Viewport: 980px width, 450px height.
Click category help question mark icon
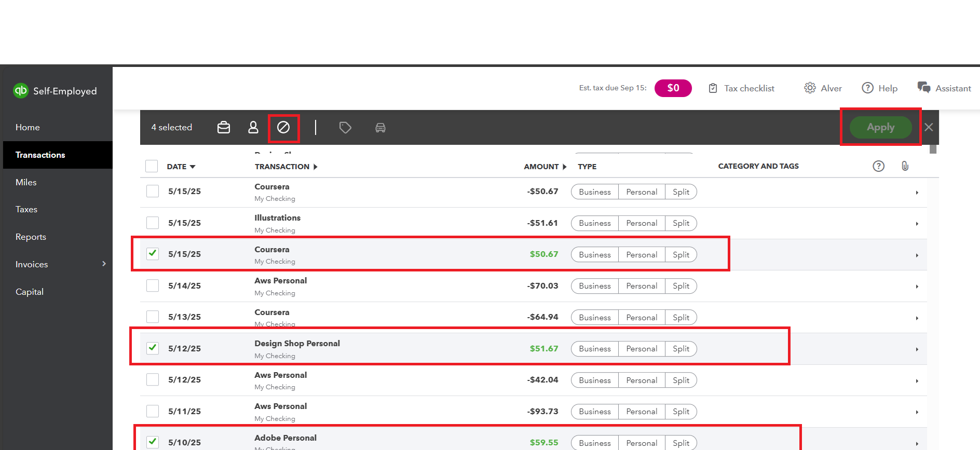[x=878, y=166]
